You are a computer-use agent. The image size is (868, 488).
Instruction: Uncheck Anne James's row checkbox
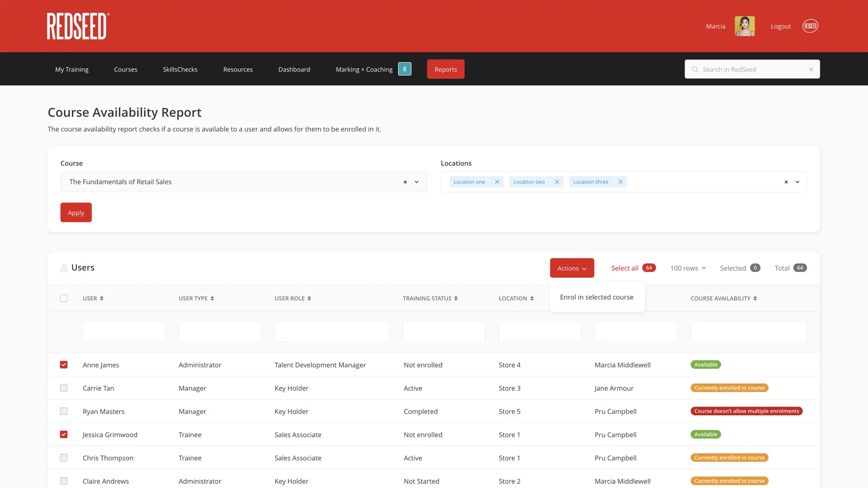point(64,365)
